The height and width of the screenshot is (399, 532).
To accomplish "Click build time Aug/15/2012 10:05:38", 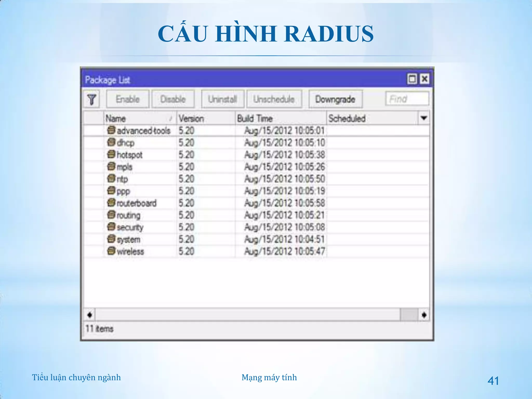I will [284, 155].
